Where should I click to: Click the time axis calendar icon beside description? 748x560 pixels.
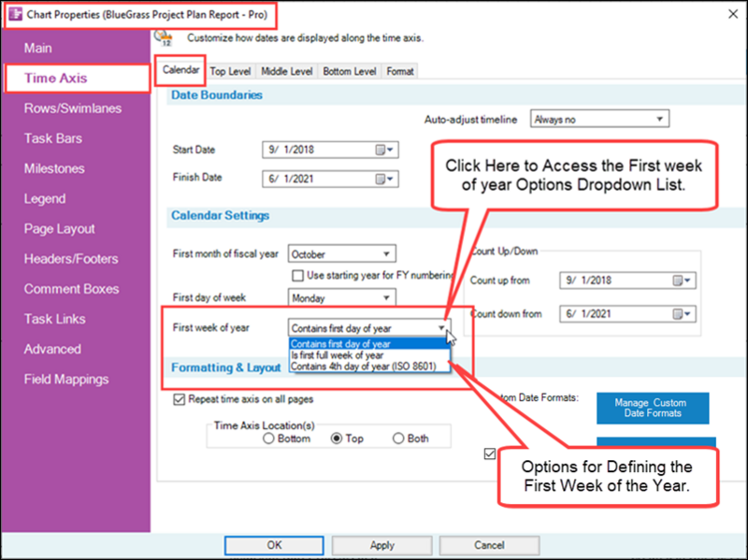tap(164, 37)
